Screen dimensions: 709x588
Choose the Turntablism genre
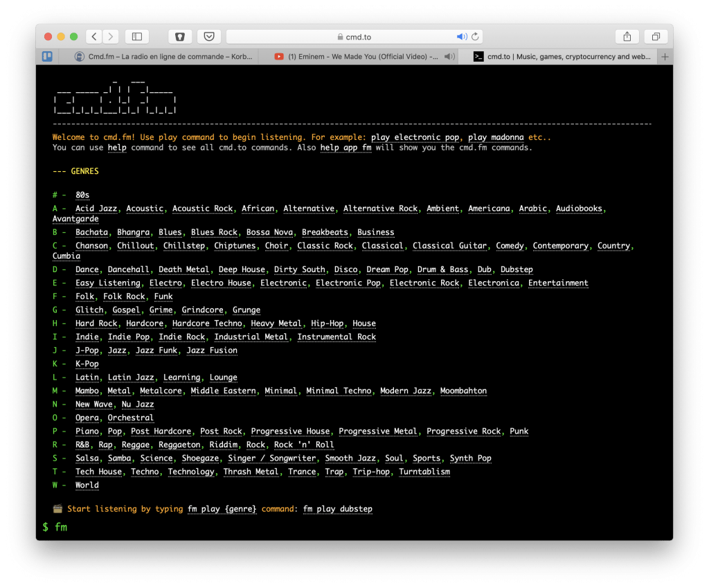(x=424, y=472)
